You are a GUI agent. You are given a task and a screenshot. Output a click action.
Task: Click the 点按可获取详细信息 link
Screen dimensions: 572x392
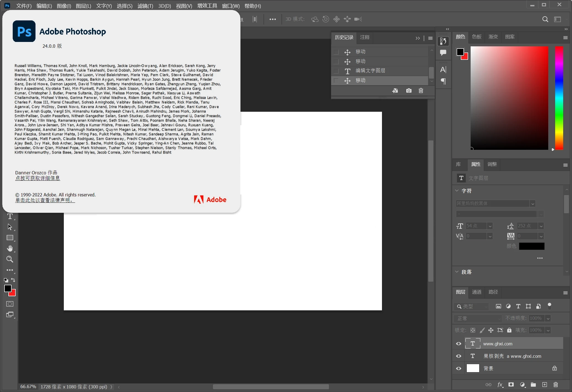pyautogui.click(x=38, y=178)
